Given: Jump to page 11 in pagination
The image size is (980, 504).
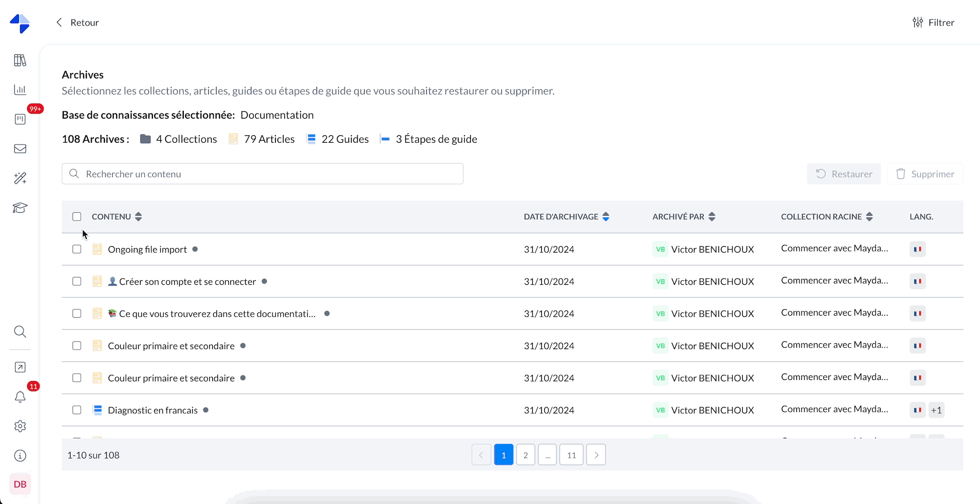Looking at the screenshot, I should 571,455.
